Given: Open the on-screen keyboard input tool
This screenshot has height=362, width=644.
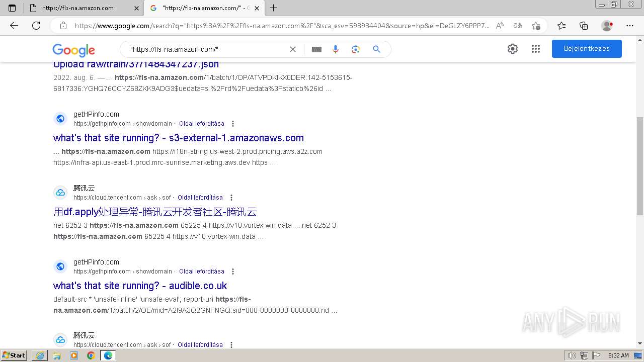Looking at the screenshot, I should tap(316, 49).
